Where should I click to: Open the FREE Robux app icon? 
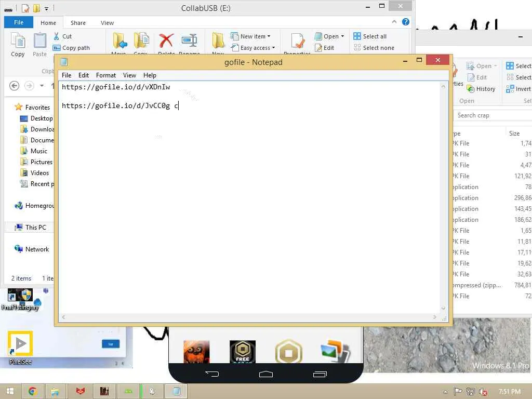pos(243,352)
